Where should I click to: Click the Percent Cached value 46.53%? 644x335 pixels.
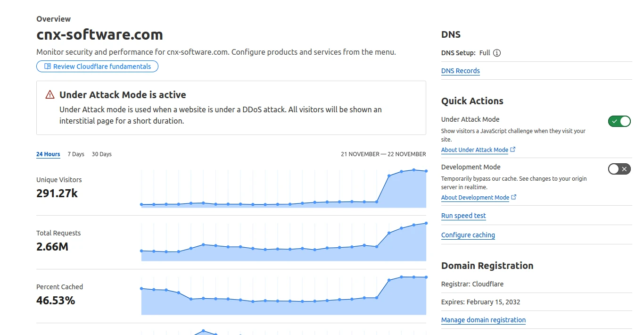click(x=56, y=300)
